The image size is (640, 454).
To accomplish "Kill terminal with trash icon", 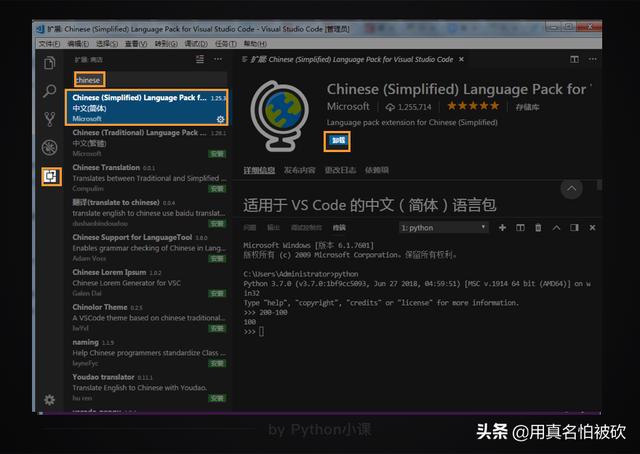I will coord(538,228).
